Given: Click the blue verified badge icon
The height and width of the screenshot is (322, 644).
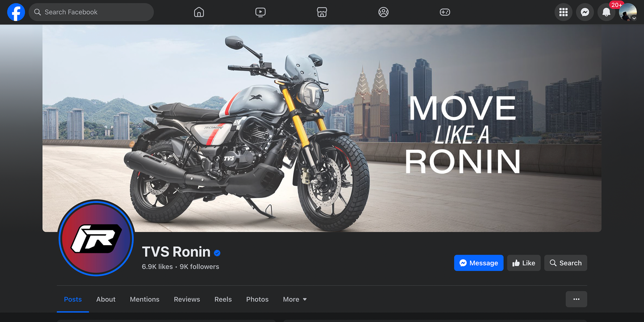Looking at the screenshot, I should [x=217, y=253].
